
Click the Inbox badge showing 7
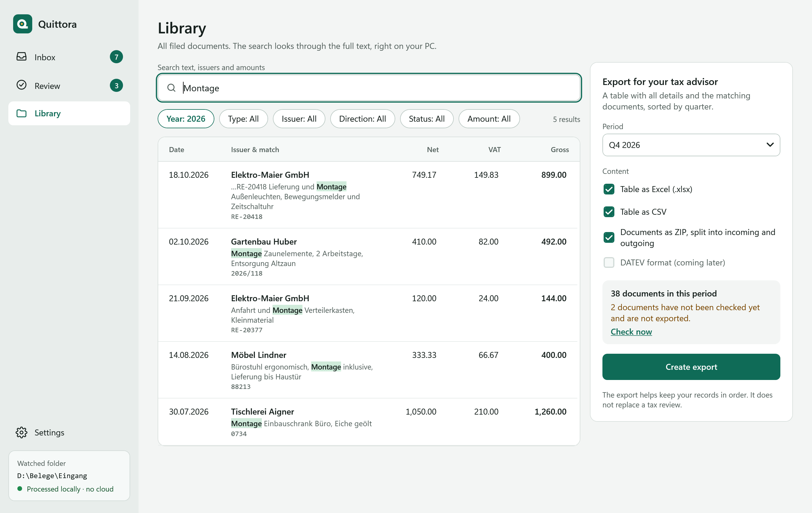tap(116, 57)
